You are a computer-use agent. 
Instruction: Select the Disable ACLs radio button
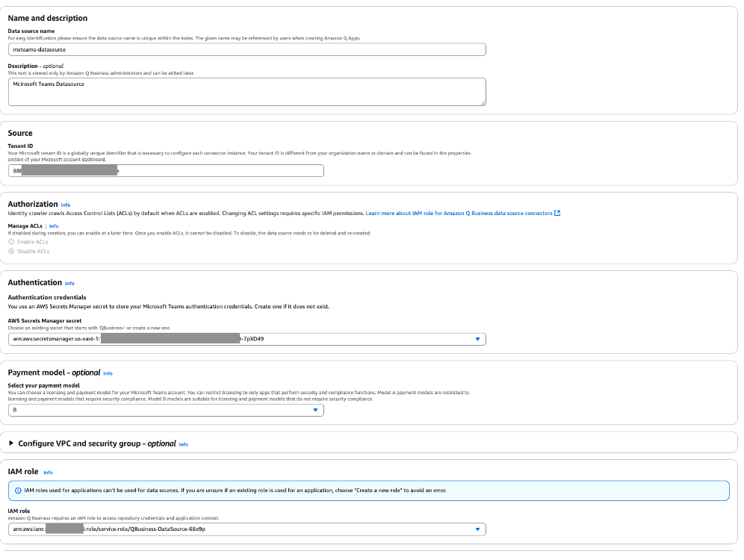(11, 252)
